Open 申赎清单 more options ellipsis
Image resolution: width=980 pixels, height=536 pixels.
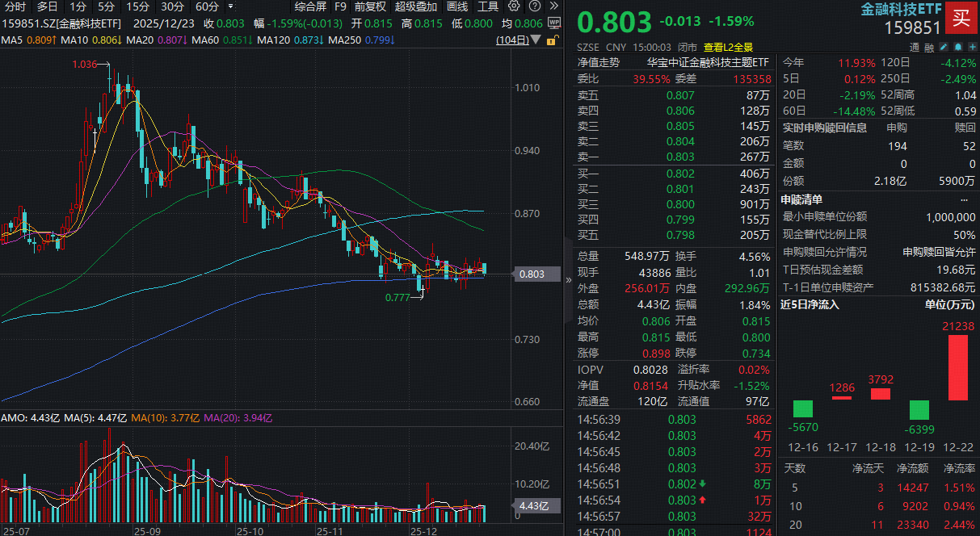964,199
